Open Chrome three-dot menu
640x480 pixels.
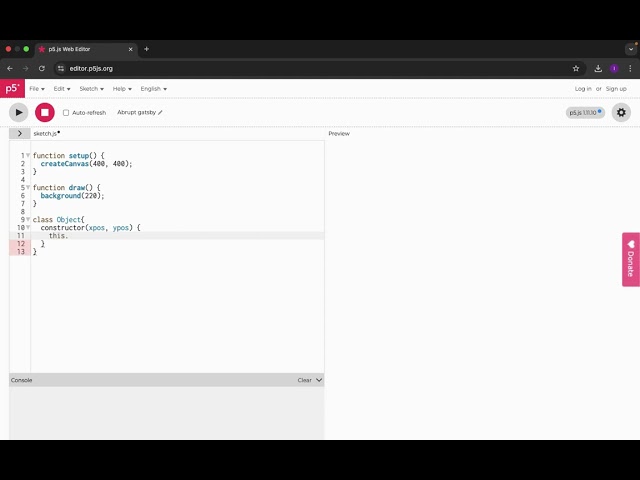(630, 69)
